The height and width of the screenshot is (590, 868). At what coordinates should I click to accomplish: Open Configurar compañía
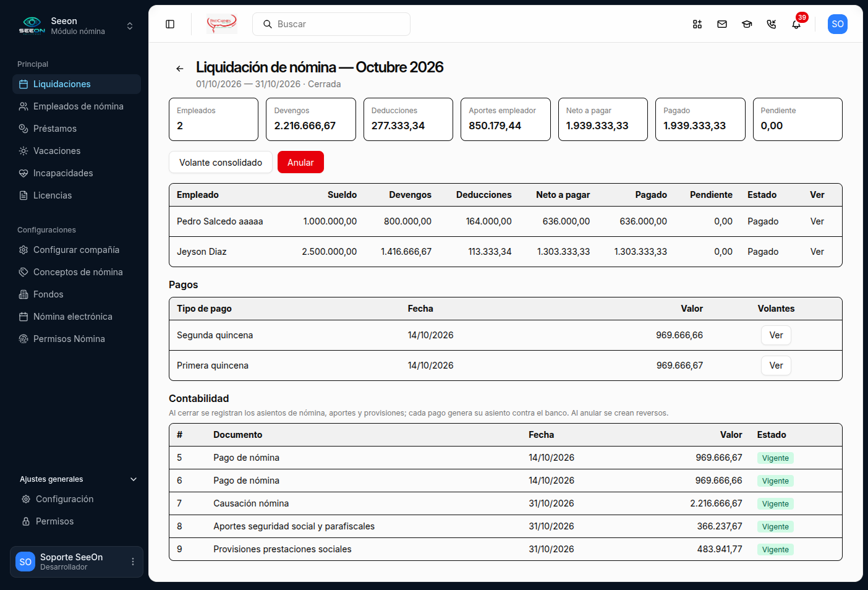click(77, 250)
